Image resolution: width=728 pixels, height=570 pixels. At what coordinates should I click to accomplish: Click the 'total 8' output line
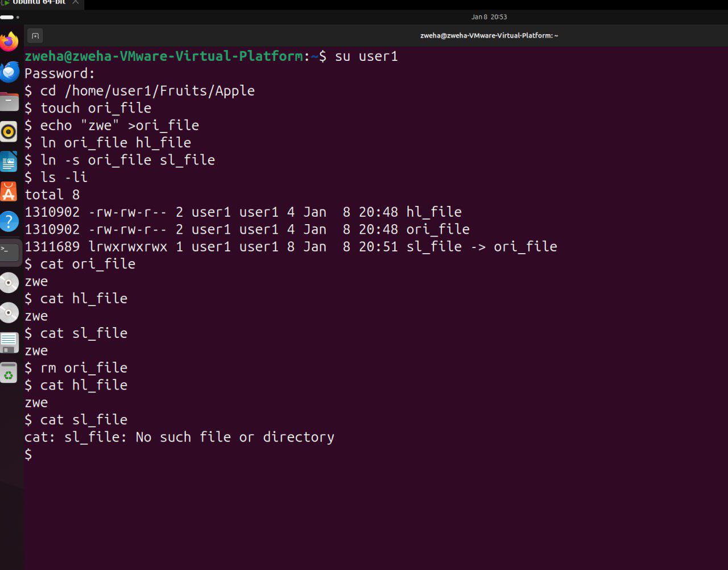click(52, 195)
